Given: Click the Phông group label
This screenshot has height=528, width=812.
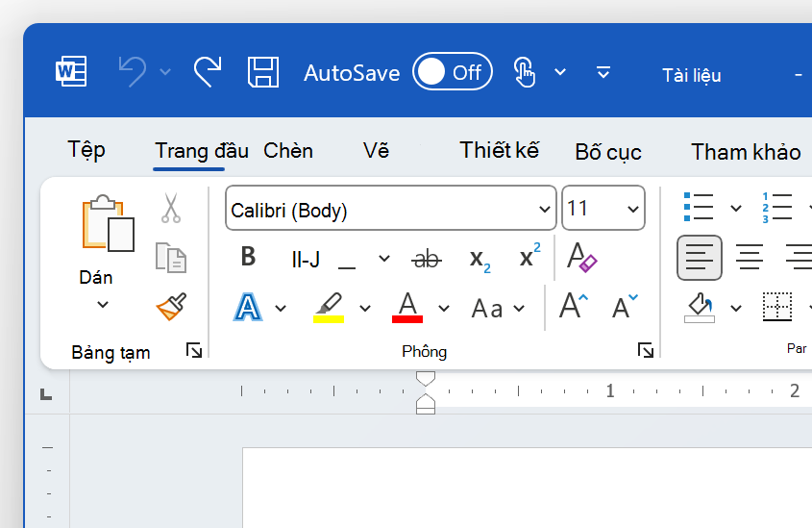Looking at the screenshot, I should pos(424,352).
